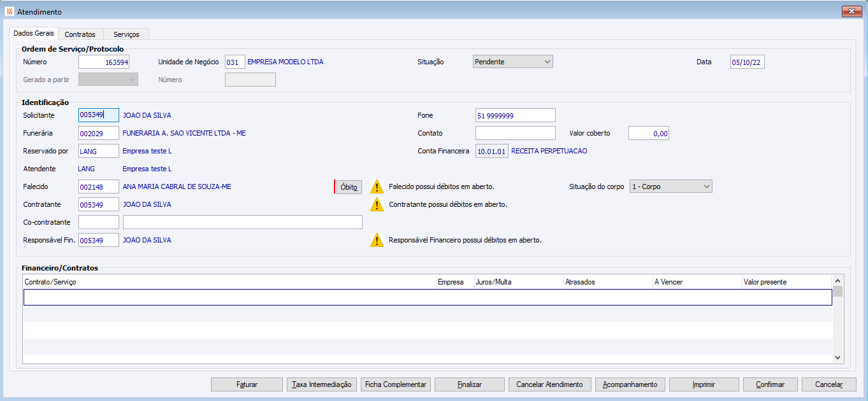868x401 pixels.
Task: Click the Contratante code field
Action: pos(99,204)
